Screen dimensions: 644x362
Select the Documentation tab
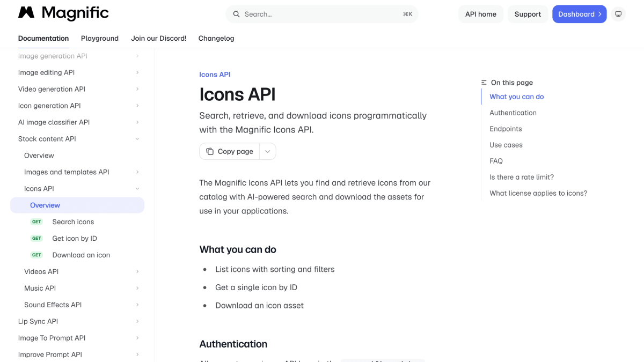click(x=43, y=38)
